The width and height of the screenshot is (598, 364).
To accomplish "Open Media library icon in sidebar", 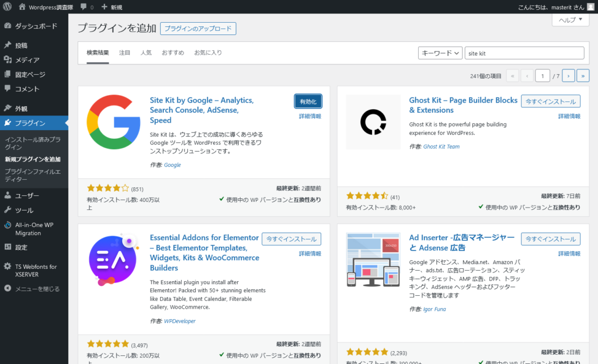I will pos(8,60).
